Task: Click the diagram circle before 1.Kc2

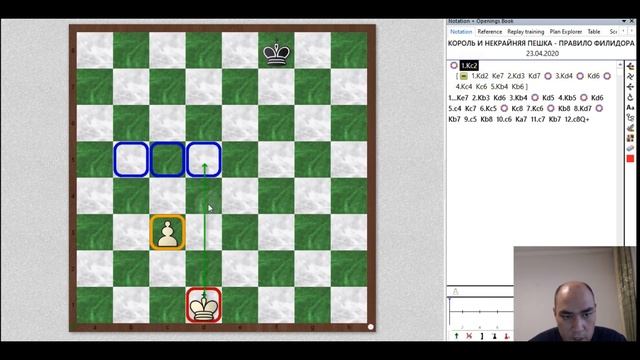Action: [x=453, y=65]
